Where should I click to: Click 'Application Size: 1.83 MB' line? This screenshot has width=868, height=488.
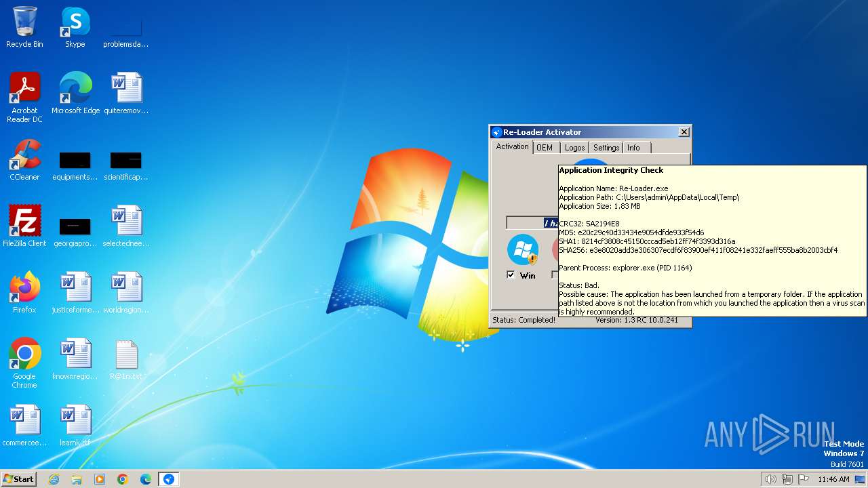(x=599, y=206)
